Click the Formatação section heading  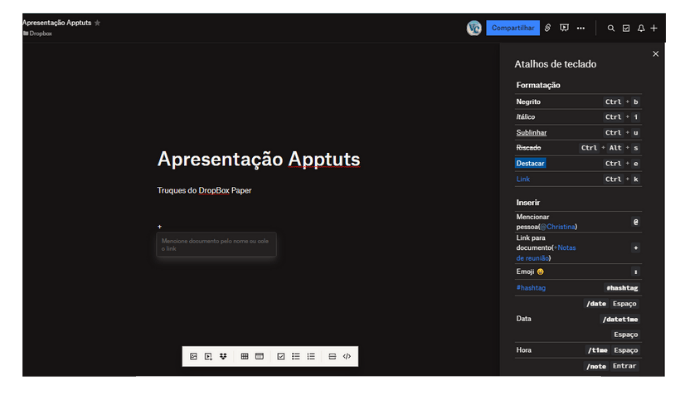click(538, 85)
